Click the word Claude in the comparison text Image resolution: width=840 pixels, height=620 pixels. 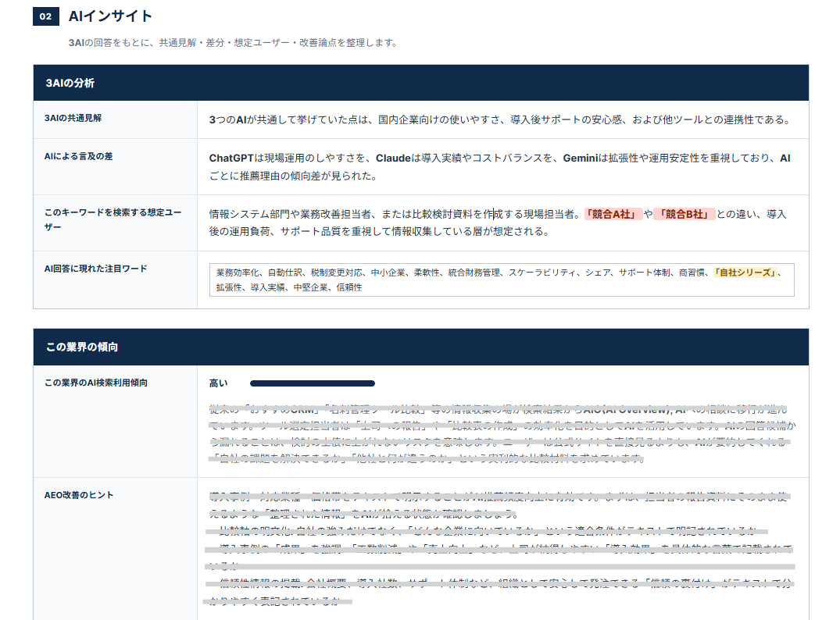coord(393,158)
